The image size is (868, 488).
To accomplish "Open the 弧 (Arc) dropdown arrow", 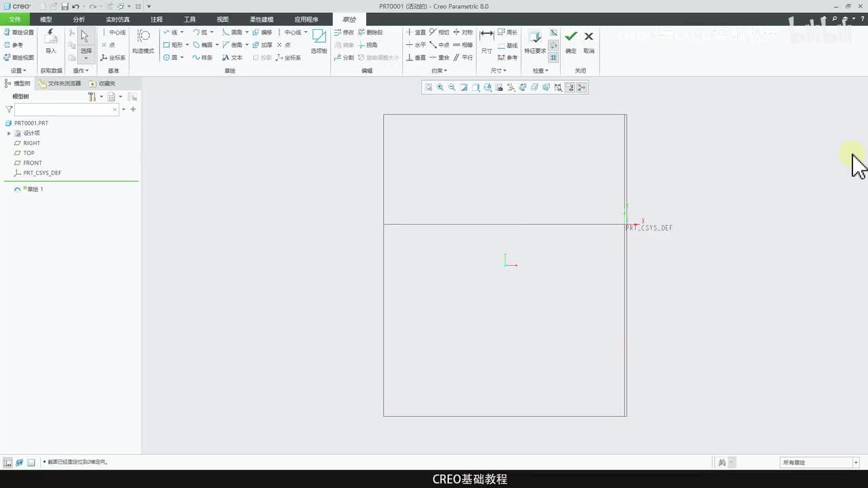I will point(212,32).
